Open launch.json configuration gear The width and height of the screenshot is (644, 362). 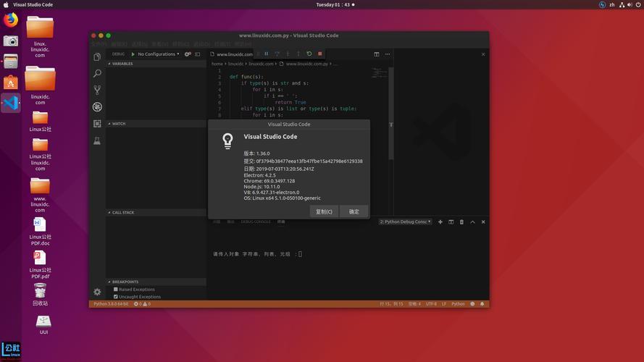[x=188, y=54]
